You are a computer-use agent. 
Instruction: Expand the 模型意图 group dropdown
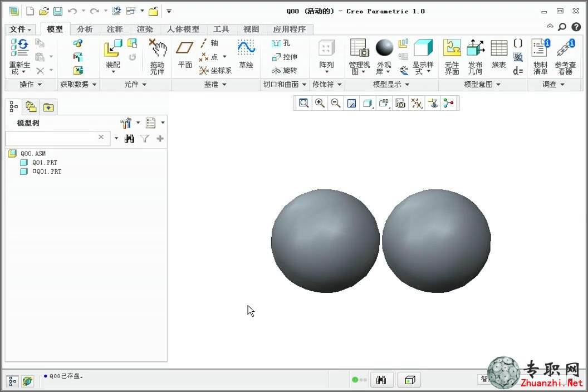(482, 85)
